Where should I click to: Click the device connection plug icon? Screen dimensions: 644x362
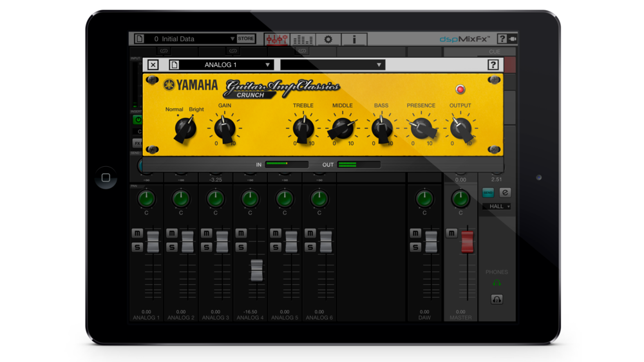pyautogui.click(x=512, y=39)
